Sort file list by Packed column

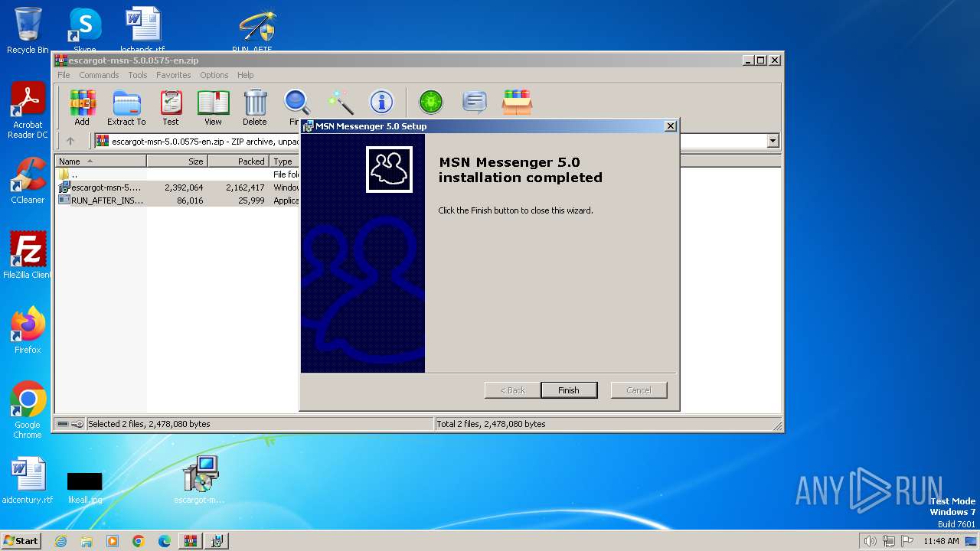(x=238, y=161)
